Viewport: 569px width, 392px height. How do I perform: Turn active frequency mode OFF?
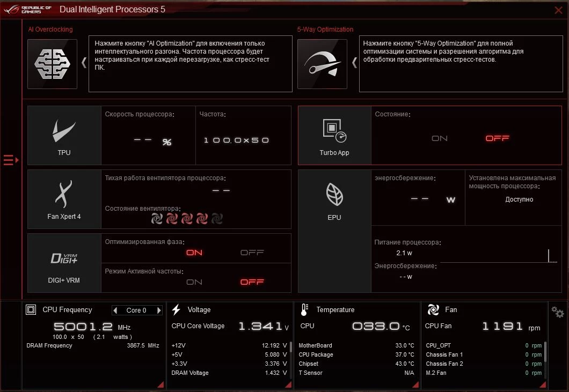click(252, 282)
